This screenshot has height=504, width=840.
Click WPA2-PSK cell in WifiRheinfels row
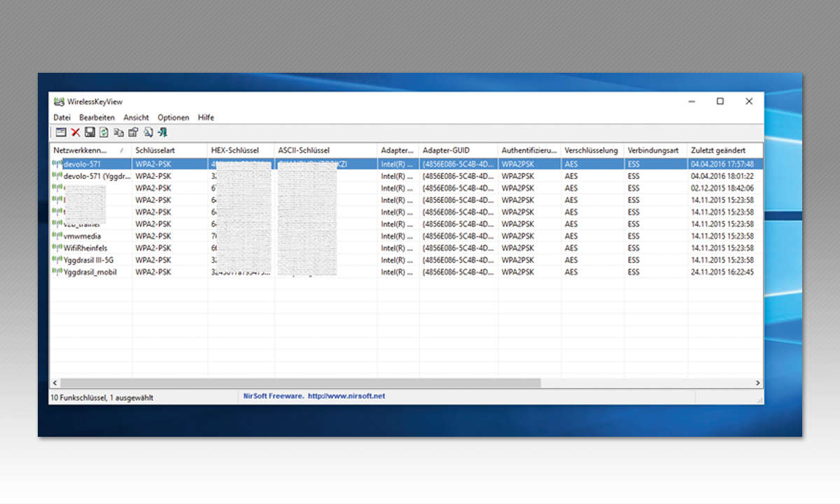tap(153, 248)
